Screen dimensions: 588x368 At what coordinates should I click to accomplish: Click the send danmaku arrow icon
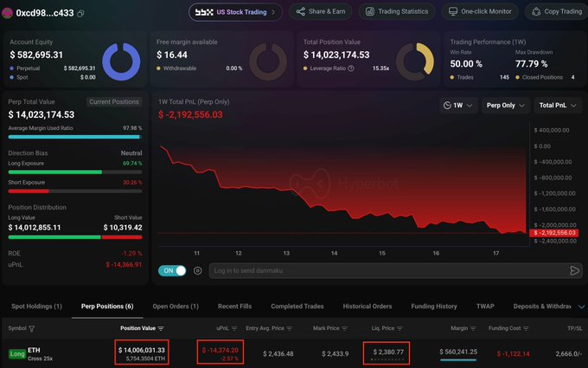tap(574, 271)
